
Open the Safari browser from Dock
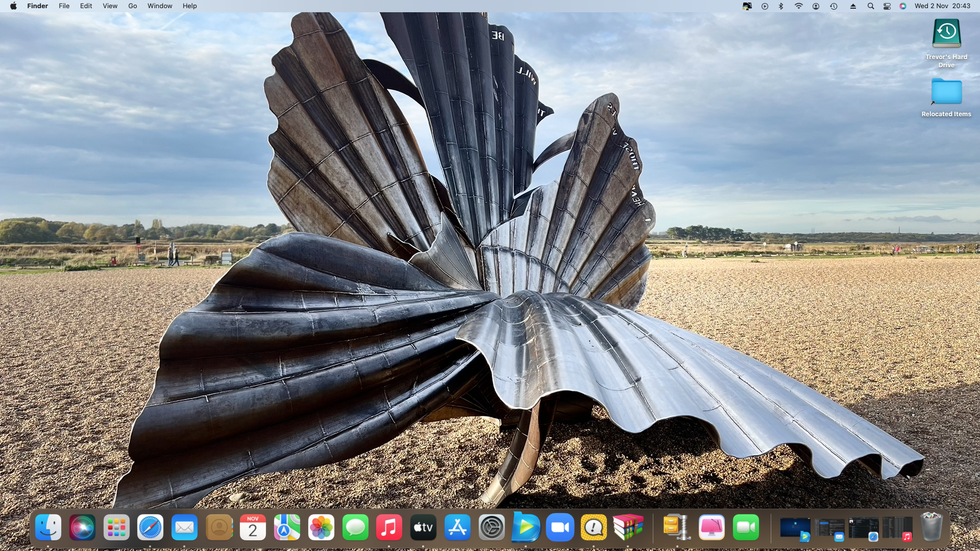click(150, 527)
